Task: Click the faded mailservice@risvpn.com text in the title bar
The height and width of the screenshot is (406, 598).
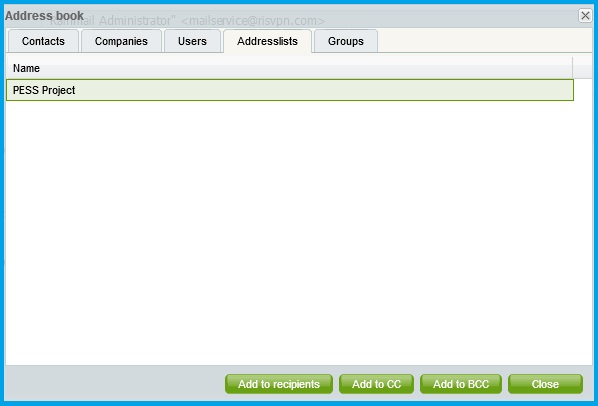Action: pyautogui.click(x=252, y=21)
